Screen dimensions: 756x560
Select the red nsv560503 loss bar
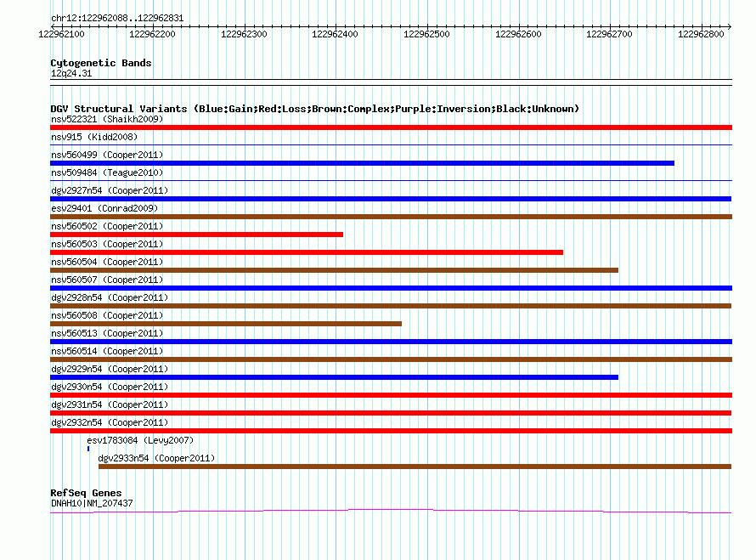click(x=307, y=252)
